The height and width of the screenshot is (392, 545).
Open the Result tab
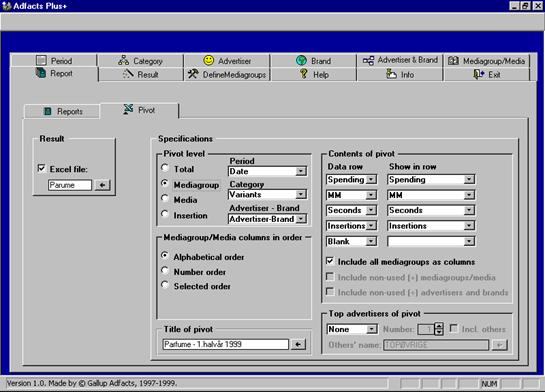point(141,74)
